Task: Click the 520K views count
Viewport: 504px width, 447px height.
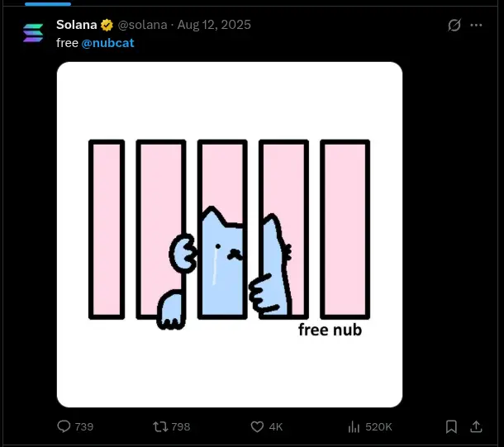Action: [378, 426]
